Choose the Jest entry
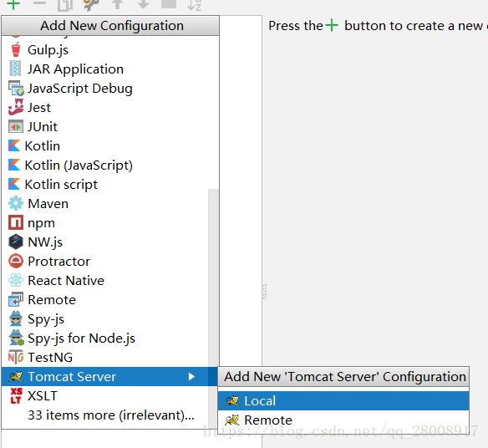Screen dimensions: 488x448 tap(110, 108)
